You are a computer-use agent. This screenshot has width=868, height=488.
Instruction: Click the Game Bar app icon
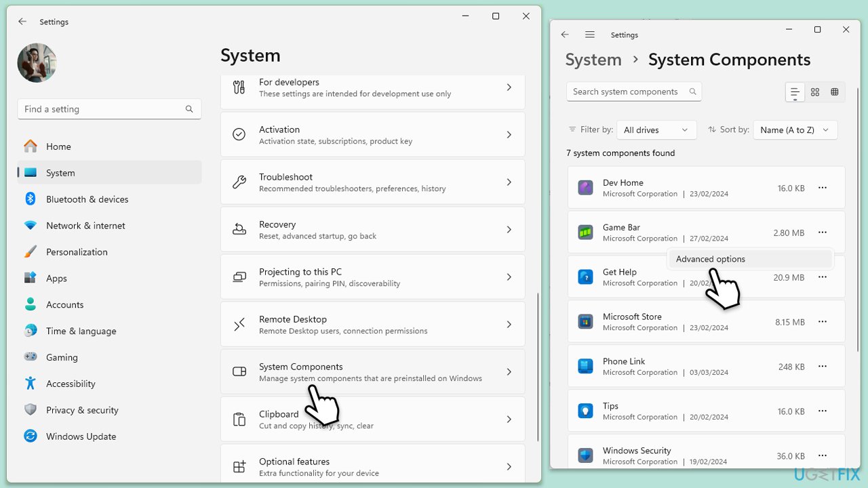tap(585, 232)
